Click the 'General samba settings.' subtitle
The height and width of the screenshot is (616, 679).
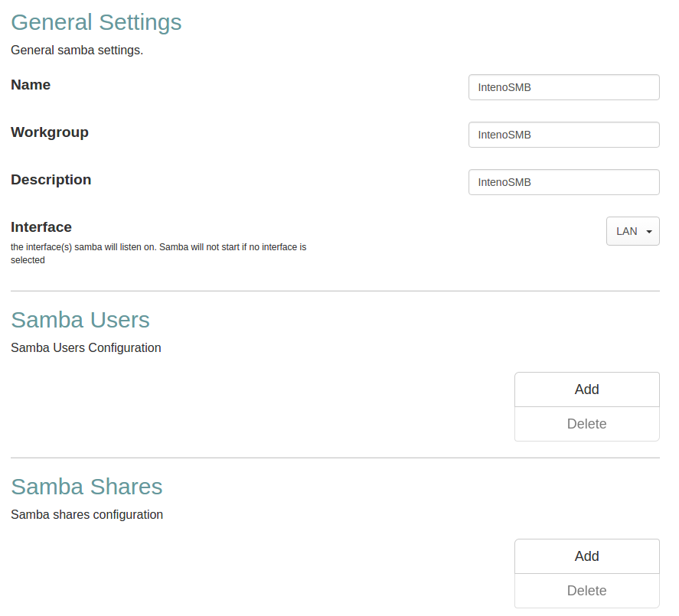click(x=77, y=51)
